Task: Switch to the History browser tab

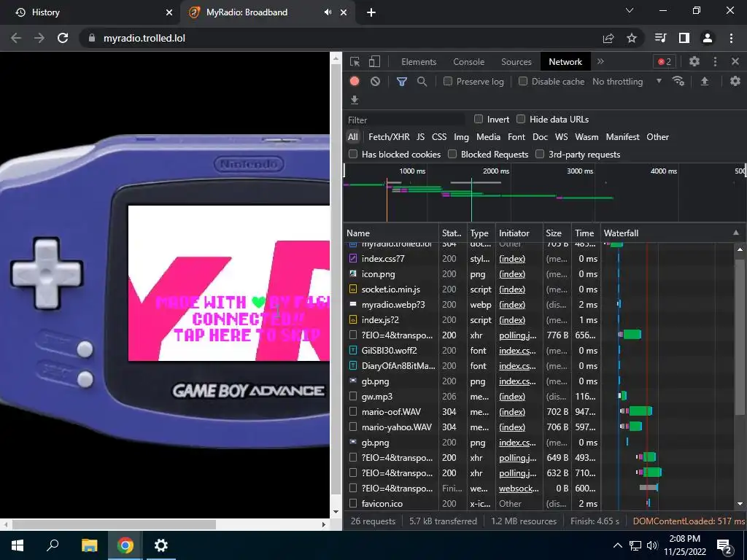Action: click(90, 12)
